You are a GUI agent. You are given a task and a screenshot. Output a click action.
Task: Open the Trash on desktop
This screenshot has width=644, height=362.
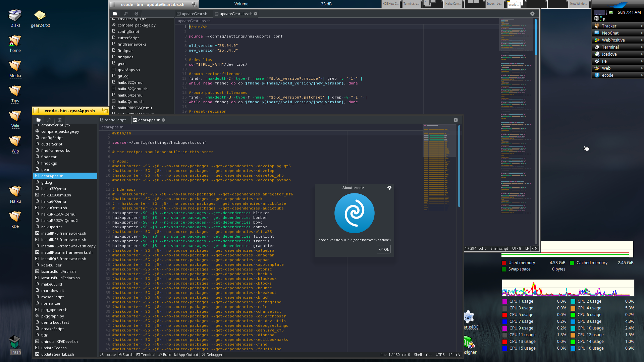[15, 345]
